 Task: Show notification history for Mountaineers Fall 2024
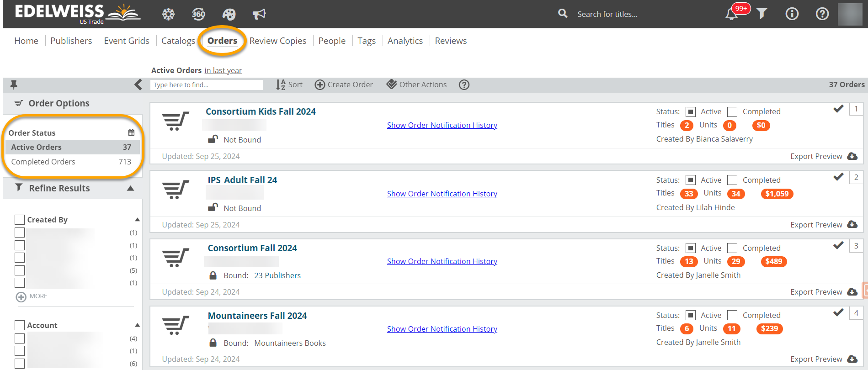point(442,329)
